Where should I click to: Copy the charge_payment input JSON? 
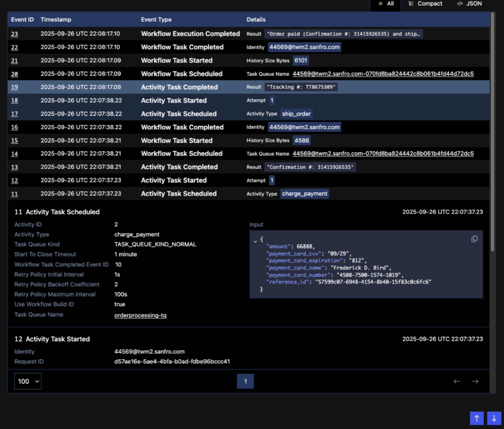tap(474, 239)
